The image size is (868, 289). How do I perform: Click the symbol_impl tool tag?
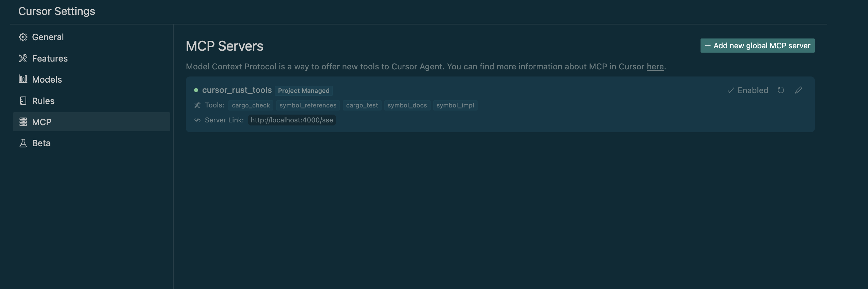[x=455, y=105]
